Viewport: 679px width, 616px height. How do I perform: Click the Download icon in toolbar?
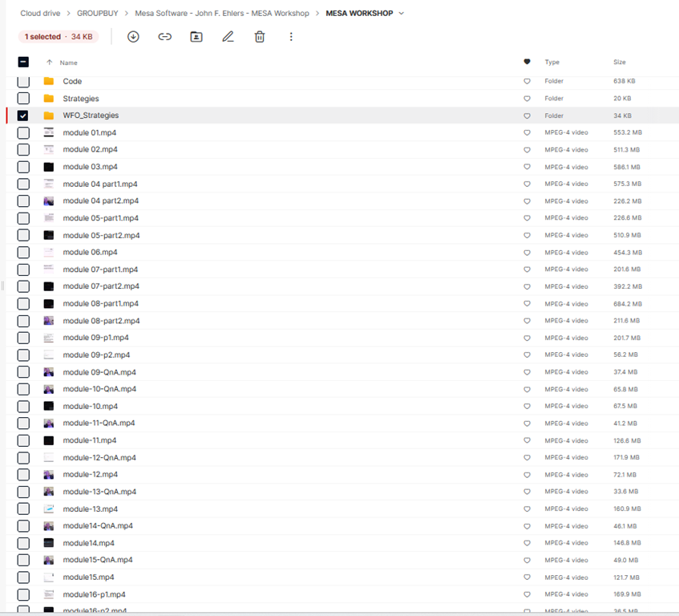[x=133, y=37]
